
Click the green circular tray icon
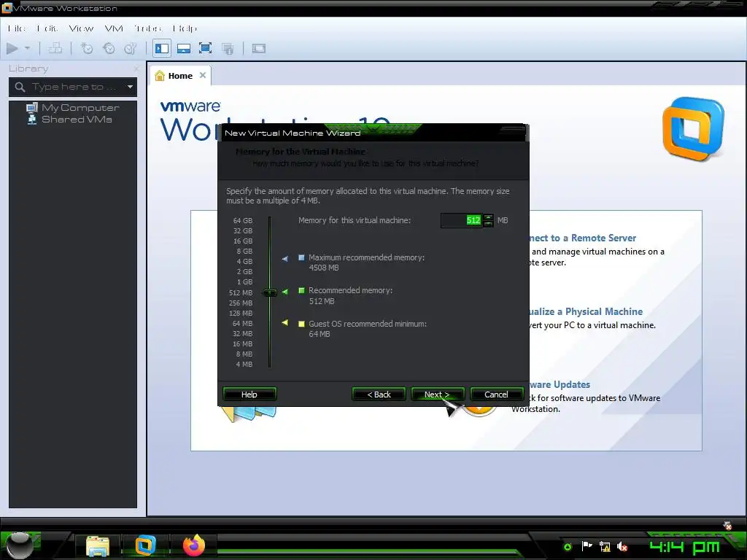(x=568, y=547)
